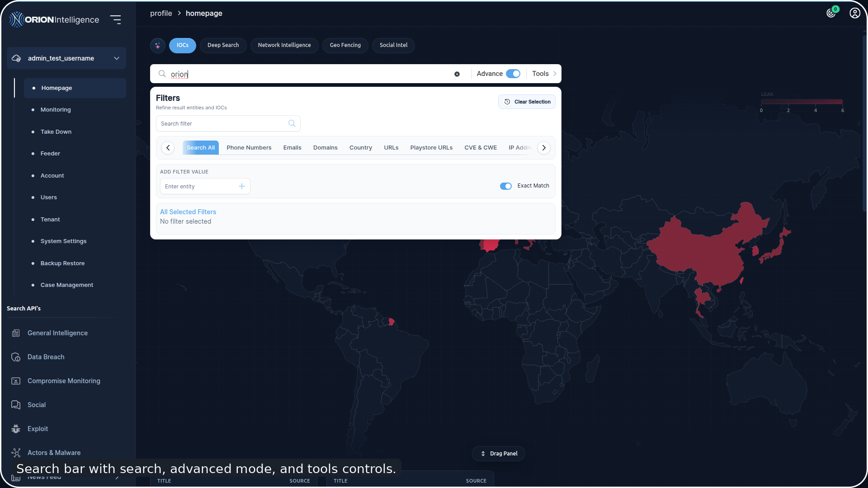Collapse the sidebar with the hamburger menu icon
Image resolution: width=868 pixels, height=488 pixels.
coord(116,19)
